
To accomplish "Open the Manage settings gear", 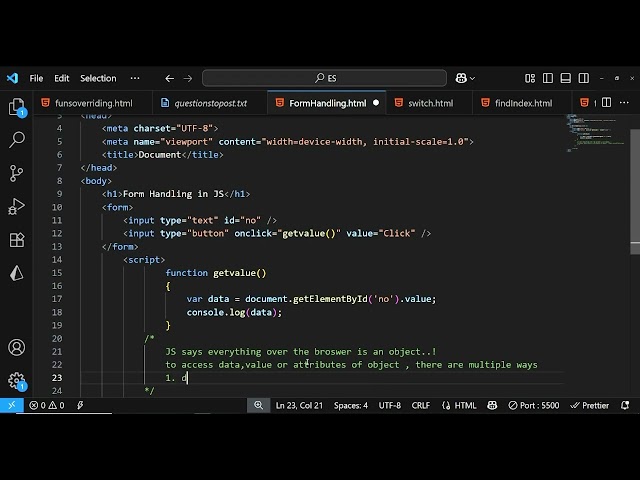I will click(16, 381).
